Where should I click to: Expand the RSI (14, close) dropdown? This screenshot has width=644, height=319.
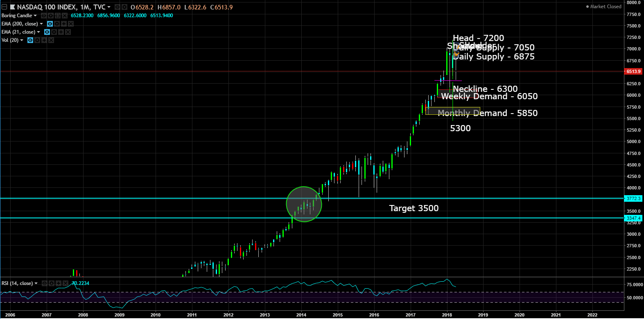click(36, 283)
